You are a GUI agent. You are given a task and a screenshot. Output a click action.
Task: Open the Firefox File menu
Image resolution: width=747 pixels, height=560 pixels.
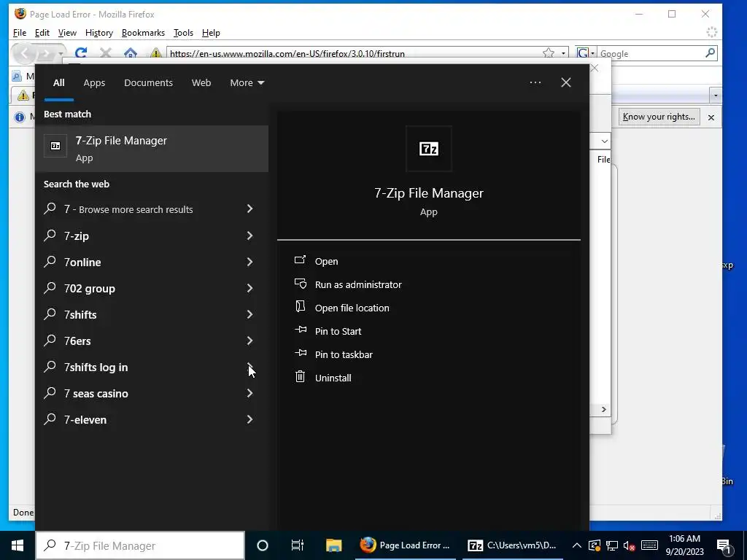[x=20, y=33]
